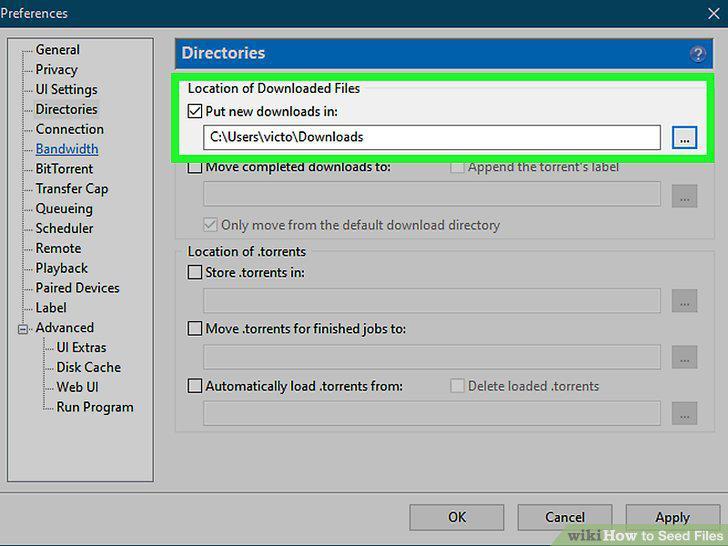The image size is (728, 546).
Task: Open Paired Devices category
Action: coord(78,288)
